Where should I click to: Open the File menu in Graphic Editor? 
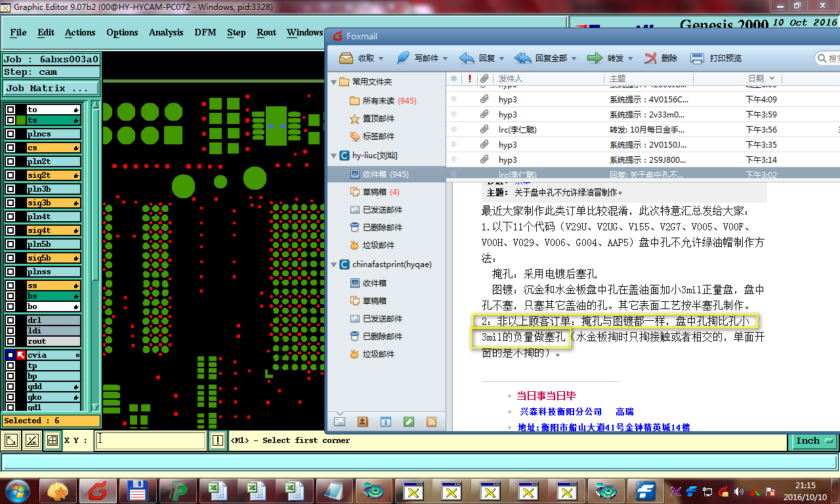(18, 32)
